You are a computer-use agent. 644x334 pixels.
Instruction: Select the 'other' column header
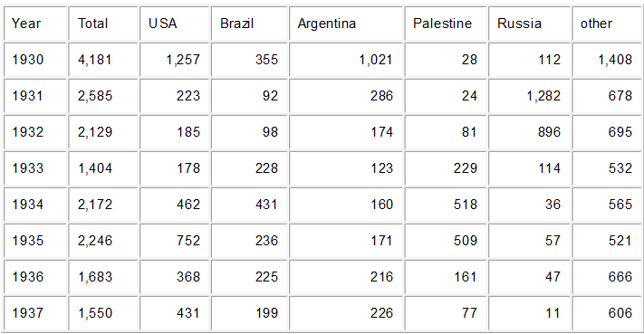click(x=606, y=24)
